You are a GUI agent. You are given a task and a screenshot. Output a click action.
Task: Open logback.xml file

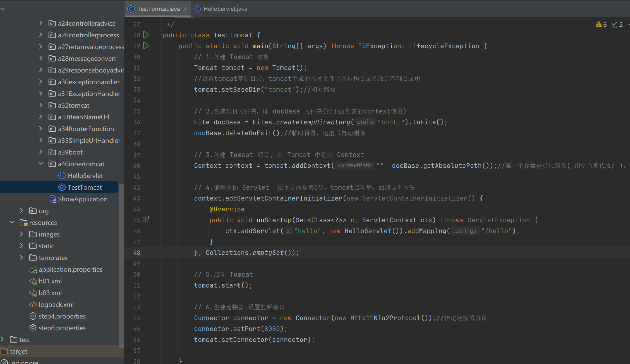(x=56, y=305)
